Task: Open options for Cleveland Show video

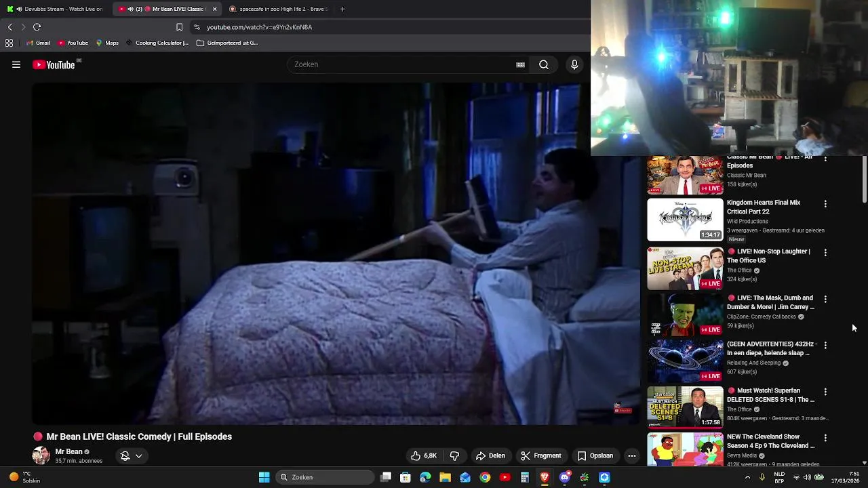Action: point(825,439)
